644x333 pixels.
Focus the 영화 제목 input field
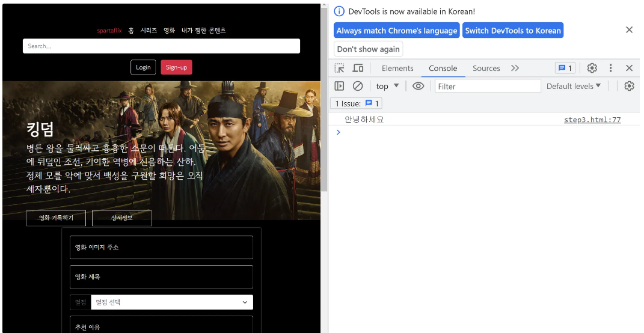pyautogui.click(x=161, y=276)
